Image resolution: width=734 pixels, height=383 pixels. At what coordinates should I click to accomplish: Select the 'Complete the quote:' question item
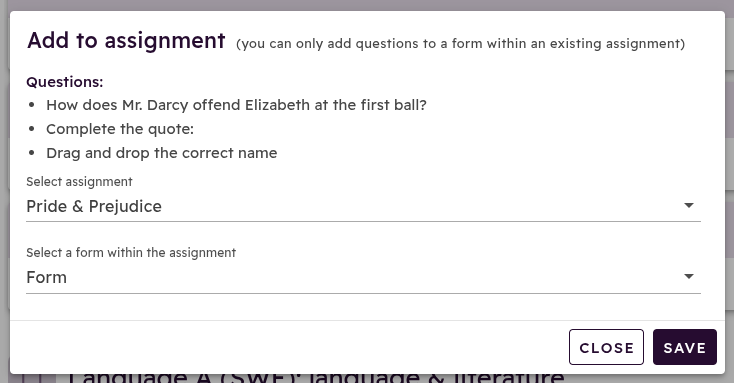point(120,129)
